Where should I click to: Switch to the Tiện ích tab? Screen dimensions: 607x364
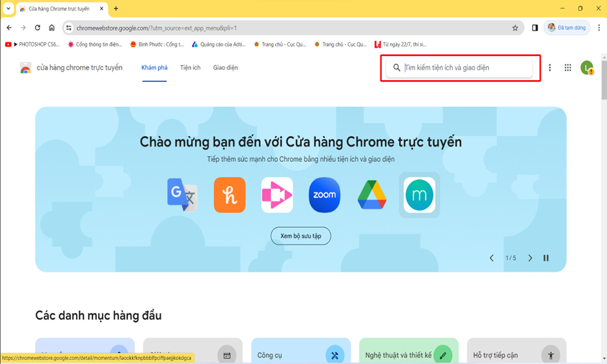190,68
